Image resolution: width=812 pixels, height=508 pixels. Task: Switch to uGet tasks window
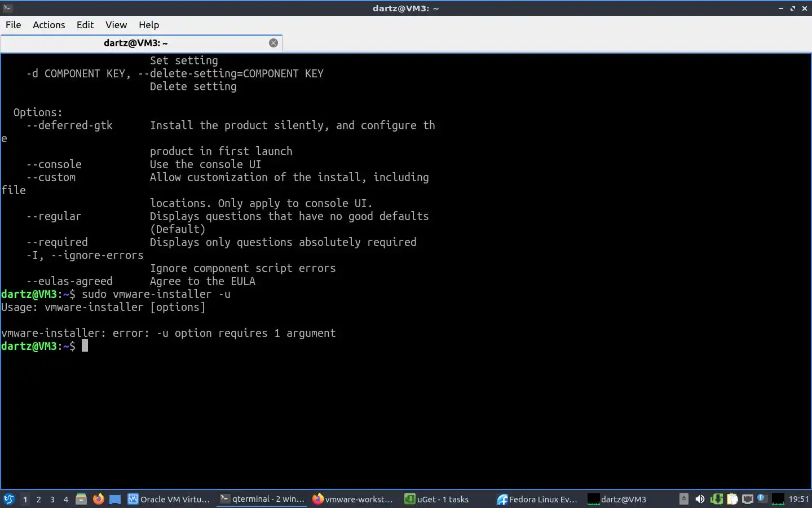tap(437, 499)
